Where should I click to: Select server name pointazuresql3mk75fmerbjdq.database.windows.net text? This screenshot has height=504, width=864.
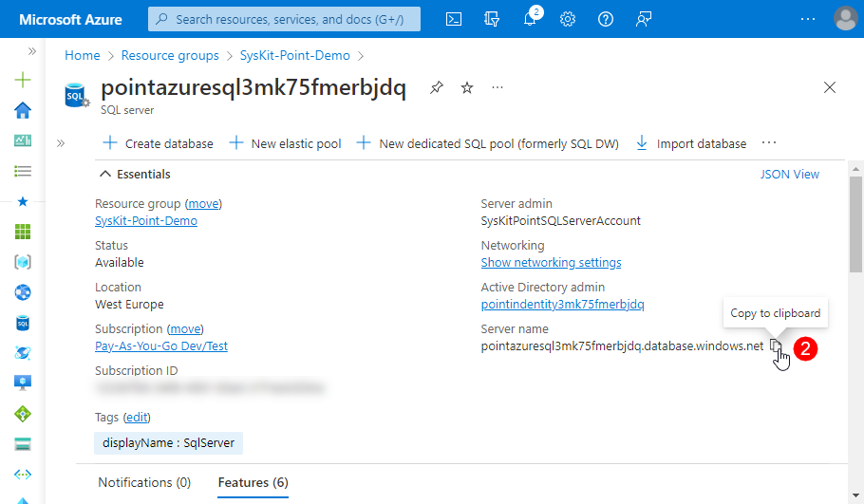point(622,345)
